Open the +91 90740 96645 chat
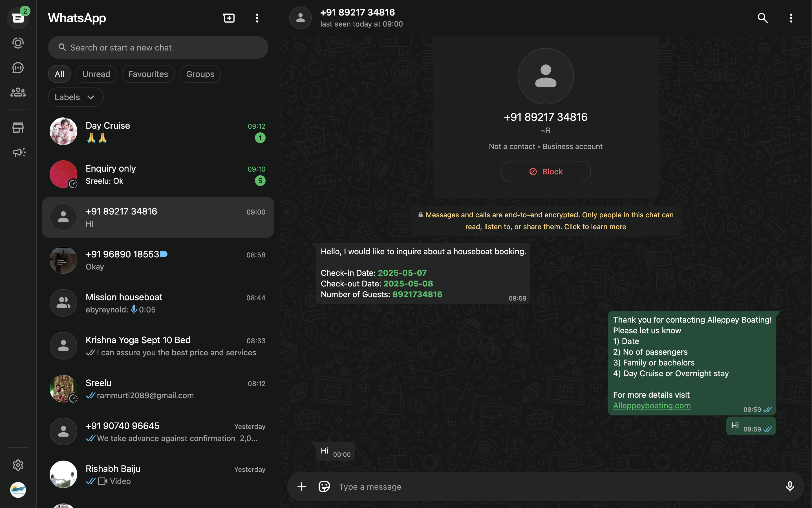 pyautogui.click(x=158, y=432)
